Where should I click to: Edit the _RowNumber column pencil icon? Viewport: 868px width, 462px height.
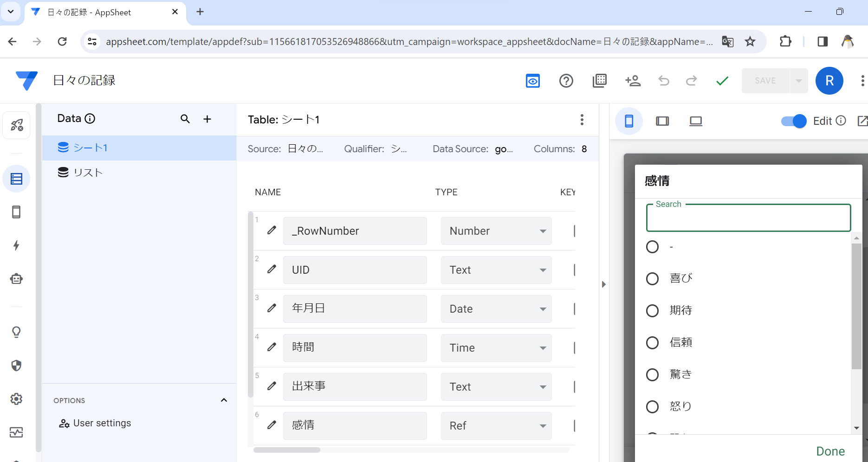pos(272,231)
